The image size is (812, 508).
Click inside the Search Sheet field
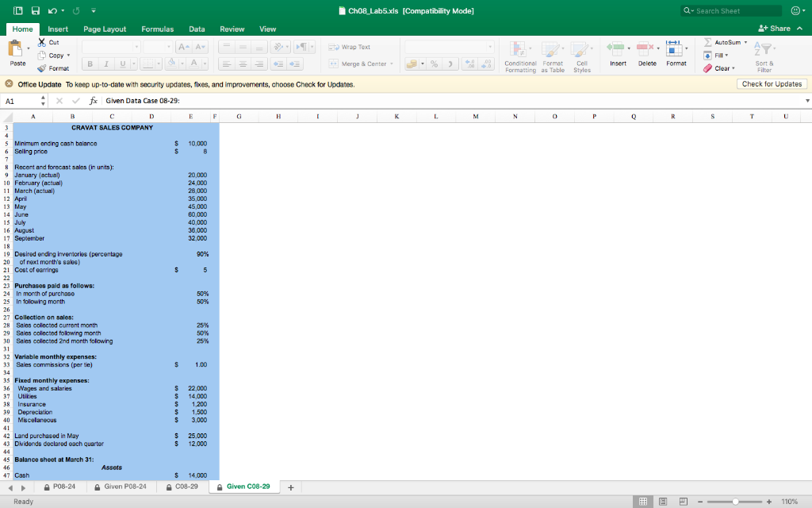click(x=731, y=10)
